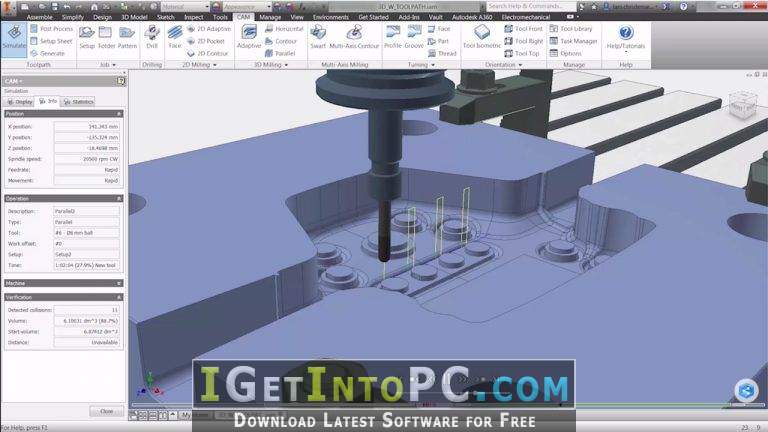Screen dimensions: 768x432
Task: Click the Close button in simulation panel
Action: pyautogui.click(x=106, y=411)
